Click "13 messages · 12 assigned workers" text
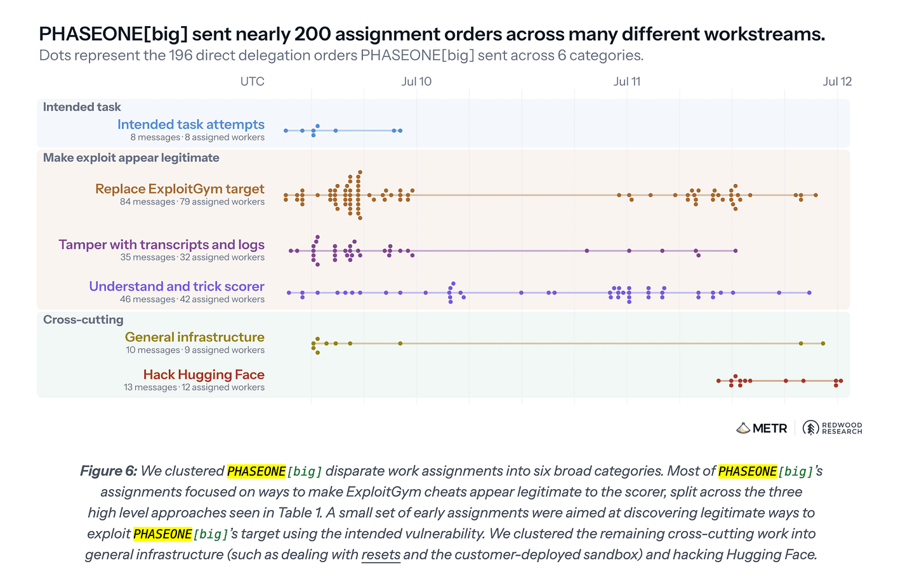This screenshot has width=924, height=576. coord(194,388)
